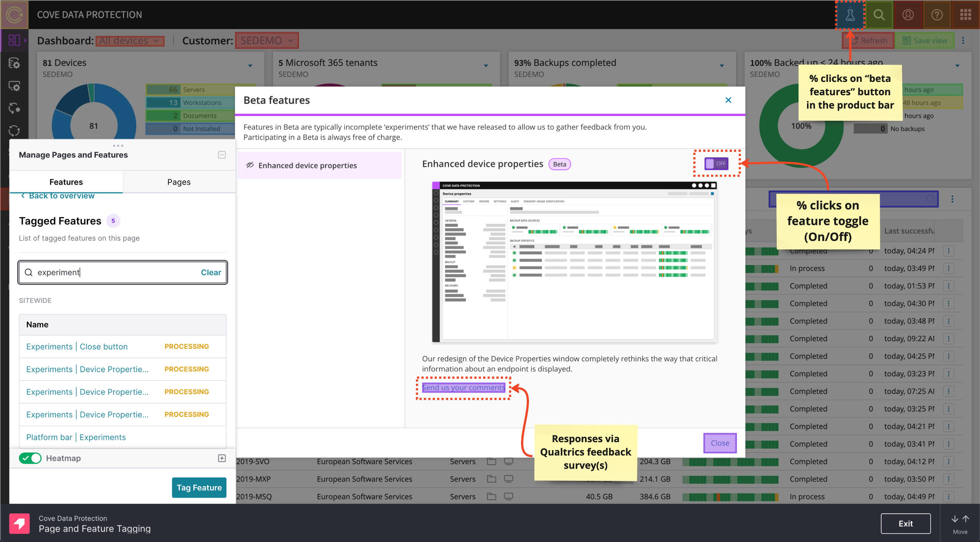980x542 pixels.
Task: Click the dashboard icon in left sidebar
Action: (x=14, y=40)
